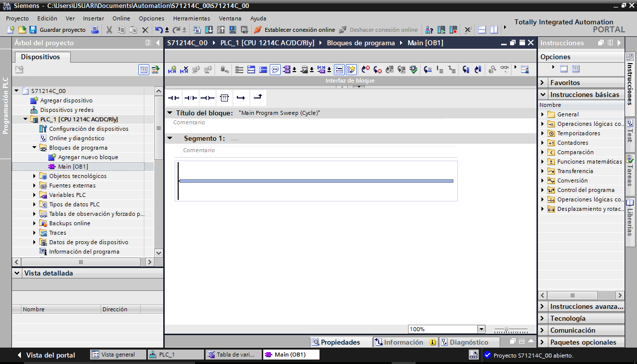
Task: Insert a normally open contact
Action: tap(173, 97)
